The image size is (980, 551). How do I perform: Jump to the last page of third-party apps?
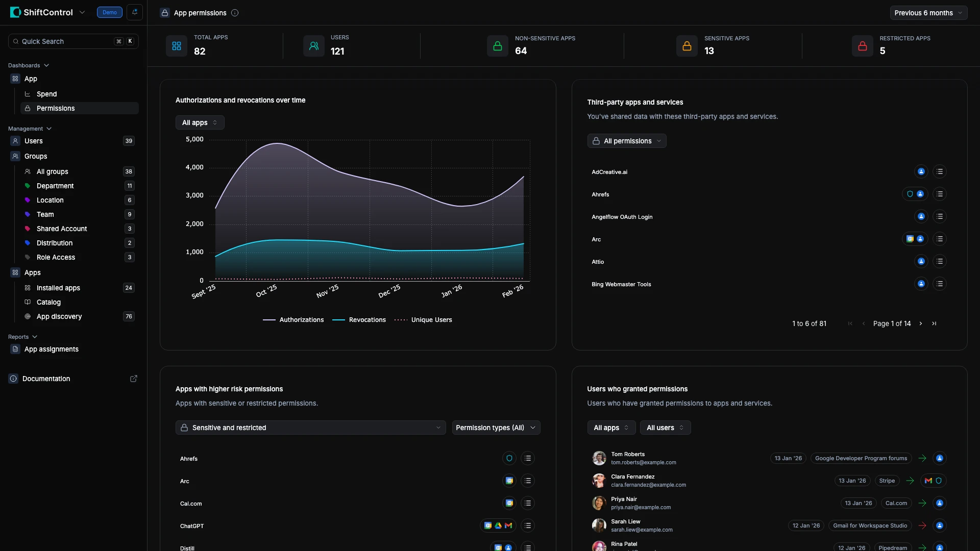pos(934,323)
